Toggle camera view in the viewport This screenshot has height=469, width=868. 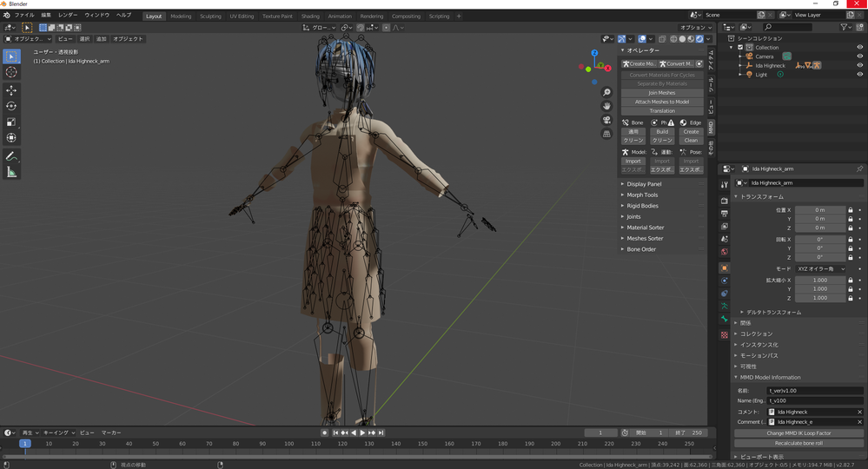point(606,120)
